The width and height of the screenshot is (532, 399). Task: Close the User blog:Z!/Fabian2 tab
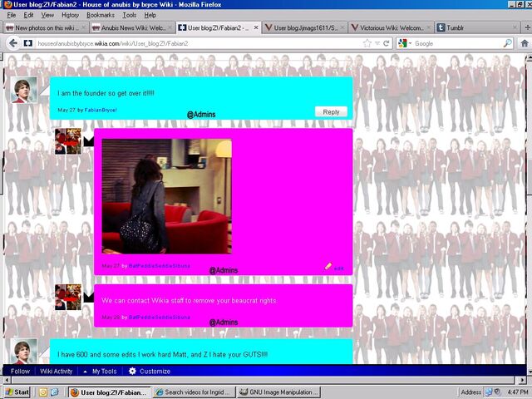point(256,27)
